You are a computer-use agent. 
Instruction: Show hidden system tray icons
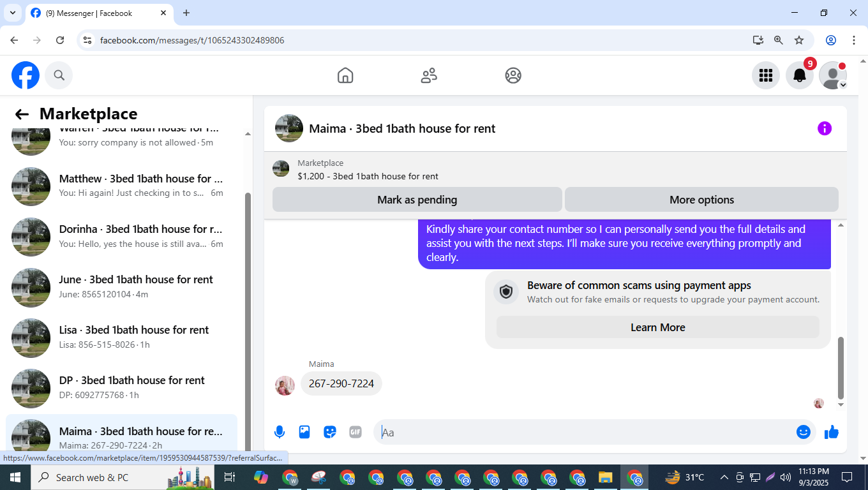724,477
